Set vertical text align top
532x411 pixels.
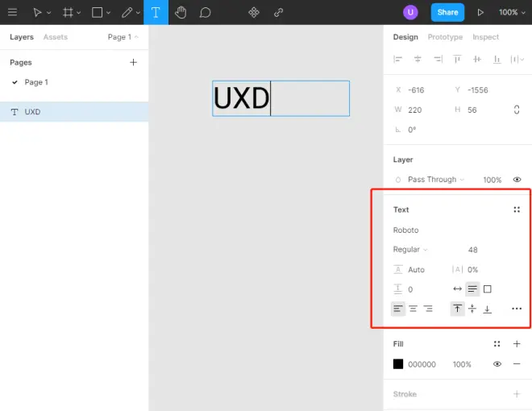tap(457, 309)
